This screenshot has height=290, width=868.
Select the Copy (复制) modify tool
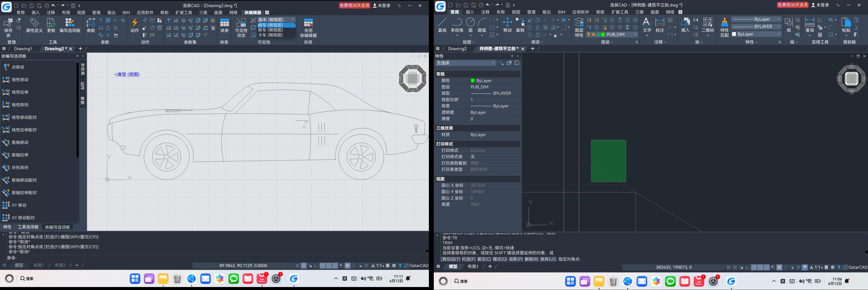pyautogui.click(x=520, y=25)
